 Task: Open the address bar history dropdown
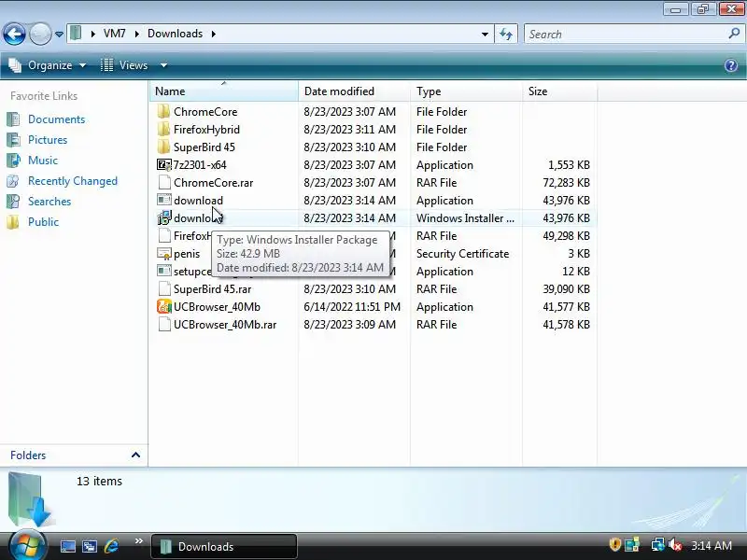485,35
